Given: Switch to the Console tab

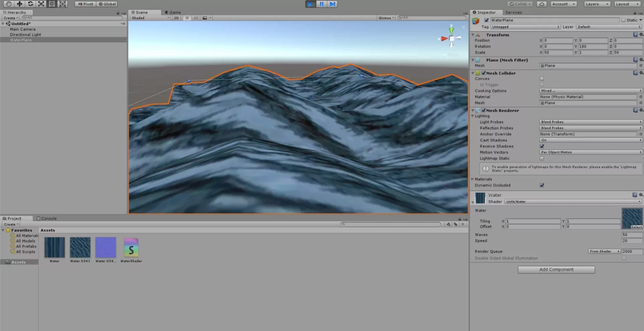Looking at the screenshot, I should coord(47,219).
